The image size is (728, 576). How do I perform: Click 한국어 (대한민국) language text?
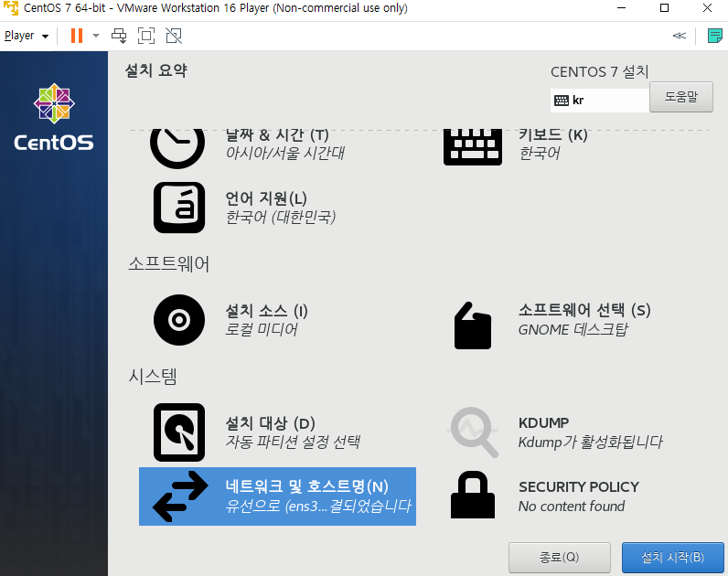tap(281, 217)
